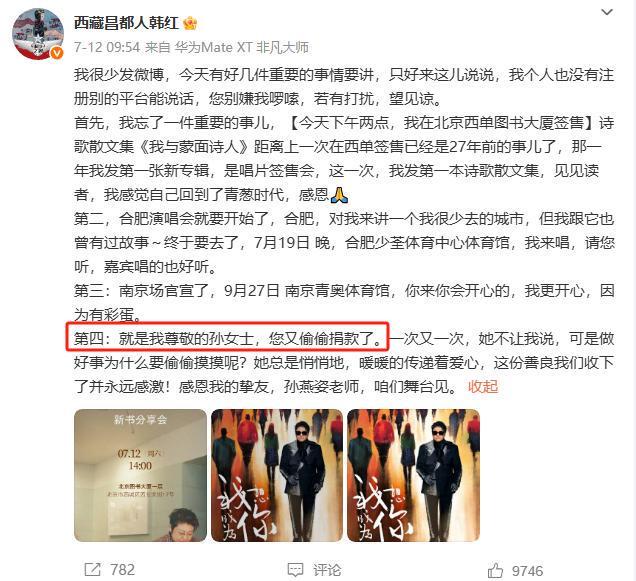Click the comment bubble icon

pos(295,570)
